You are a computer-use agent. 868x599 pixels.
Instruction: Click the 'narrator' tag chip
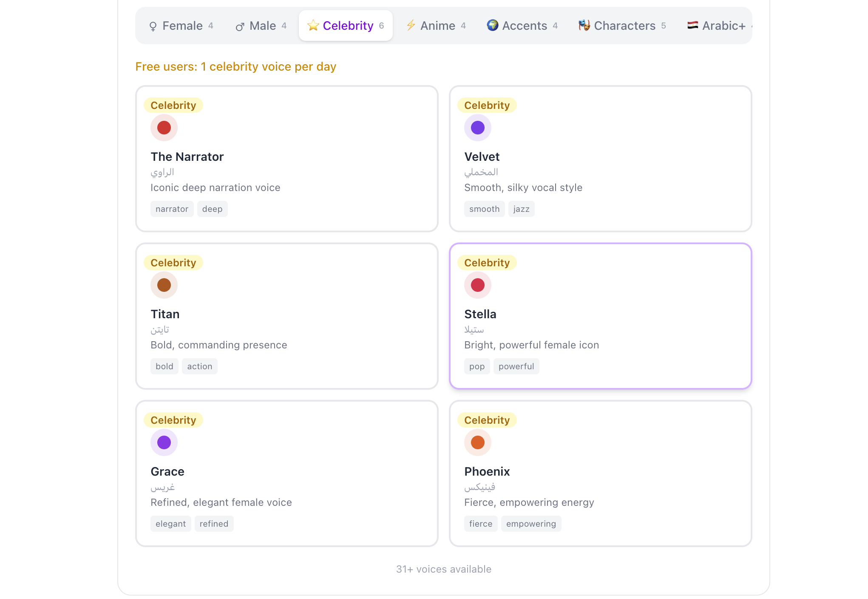[172, 209]
